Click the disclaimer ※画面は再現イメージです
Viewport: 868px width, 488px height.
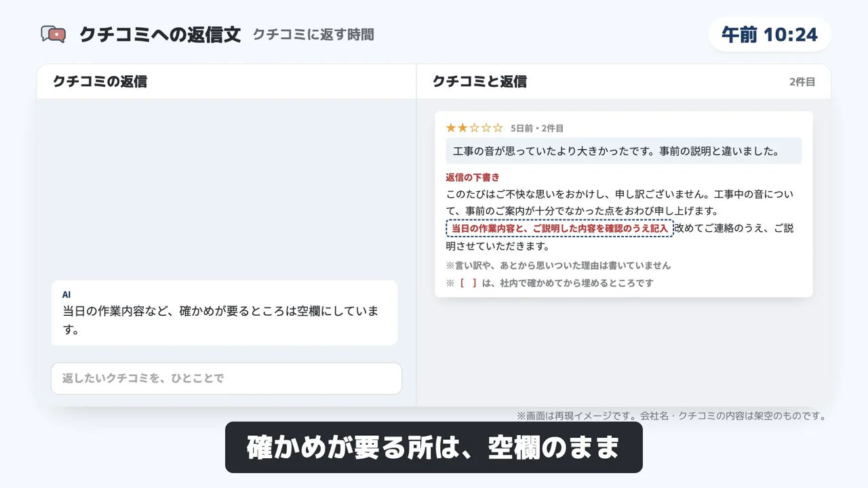[x=671, y=415]
